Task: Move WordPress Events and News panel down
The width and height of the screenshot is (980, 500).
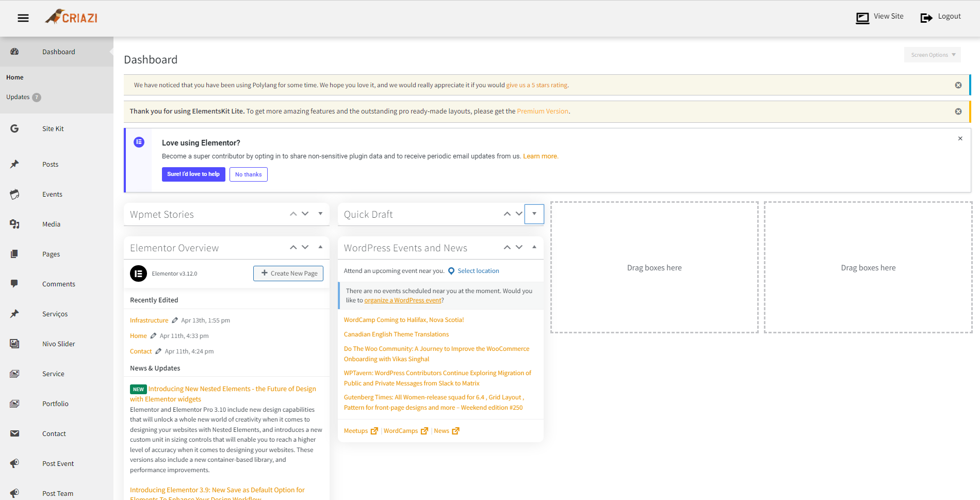Action: pos(519,247)
